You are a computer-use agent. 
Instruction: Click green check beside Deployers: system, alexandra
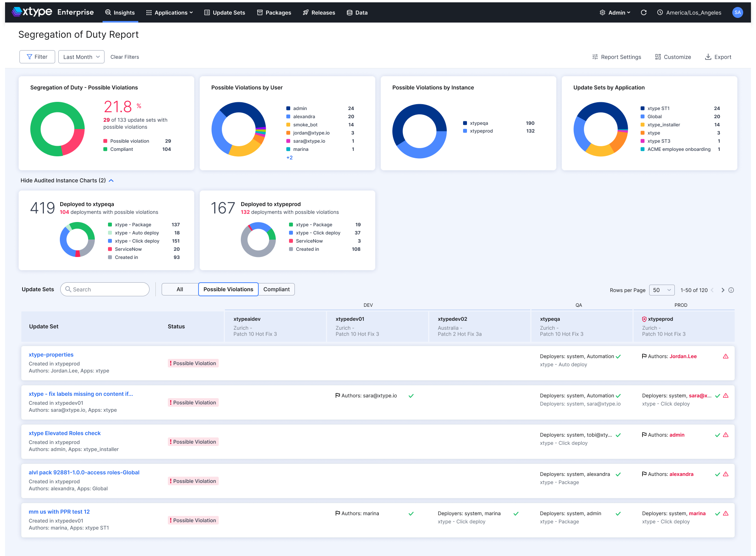(618, 474)
